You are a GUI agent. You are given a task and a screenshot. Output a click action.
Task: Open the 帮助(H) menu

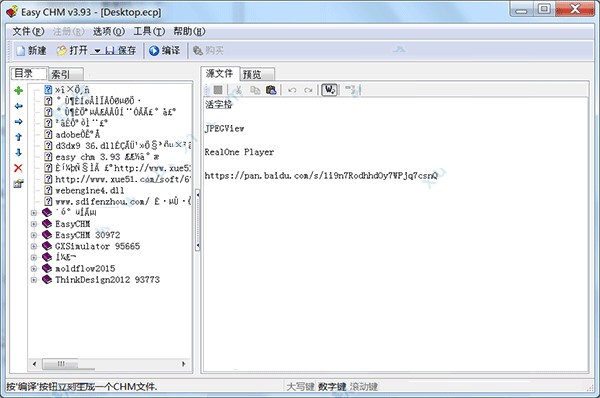tap(189, 31)
